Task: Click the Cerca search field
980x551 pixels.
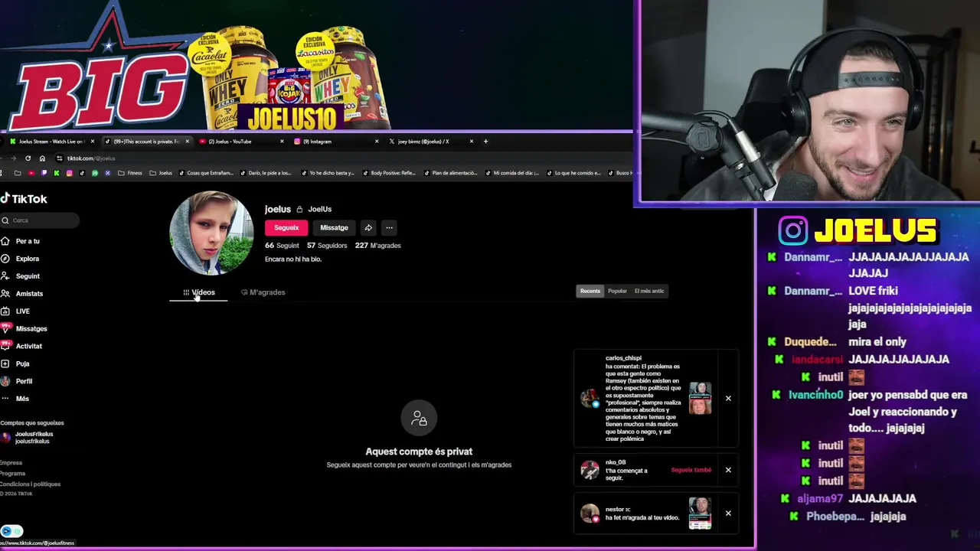Action: pos(39,220)
